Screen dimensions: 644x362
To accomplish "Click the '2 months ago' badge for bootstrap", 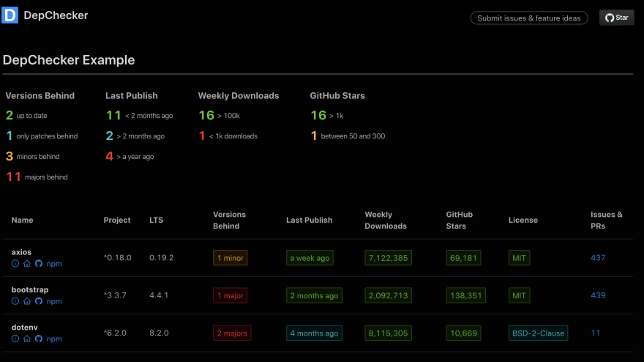I will click(314, 295).
